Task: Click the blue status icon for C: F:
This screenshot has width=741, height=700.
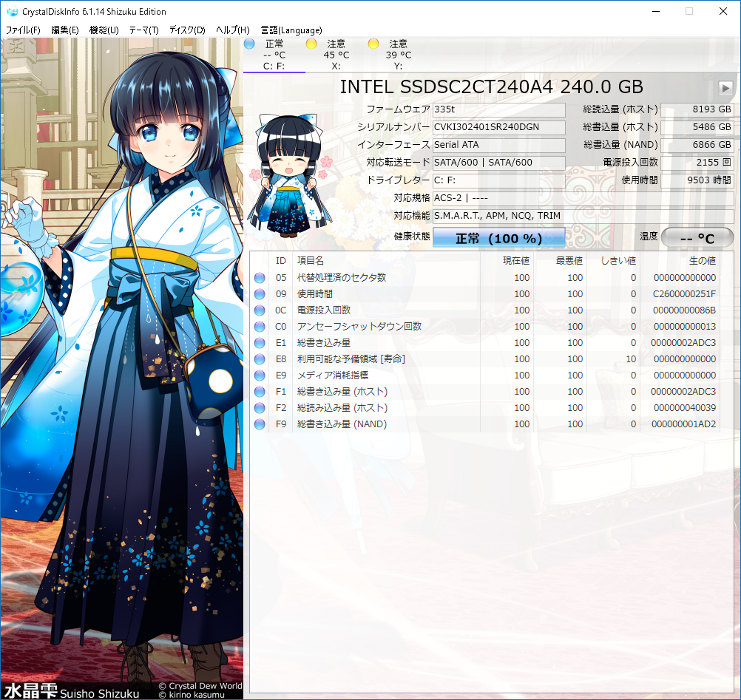Action: coord(249,44)
